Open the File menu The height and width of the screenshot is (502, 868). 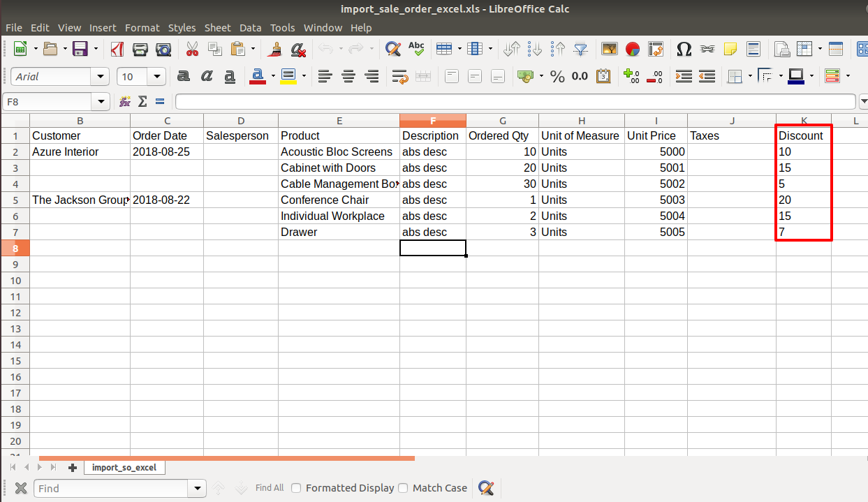[x=14, y=28]
